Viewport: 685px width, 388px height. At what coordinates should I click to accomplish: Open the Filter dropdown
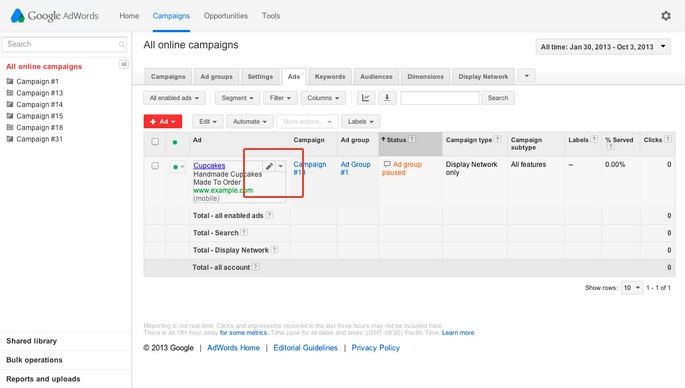point(280,98)
